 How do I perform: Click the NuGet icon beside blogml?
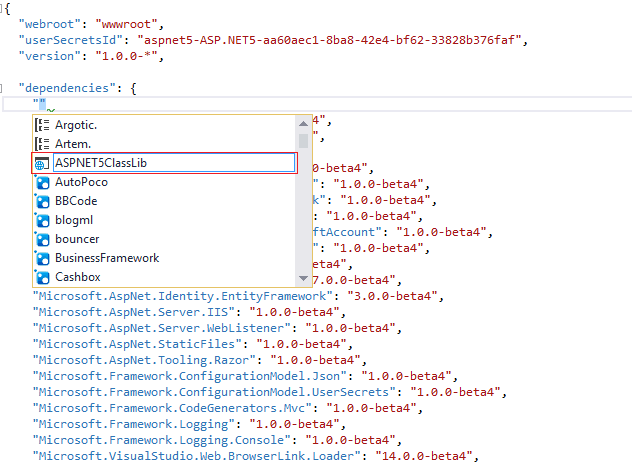click(x=42, y=220)
